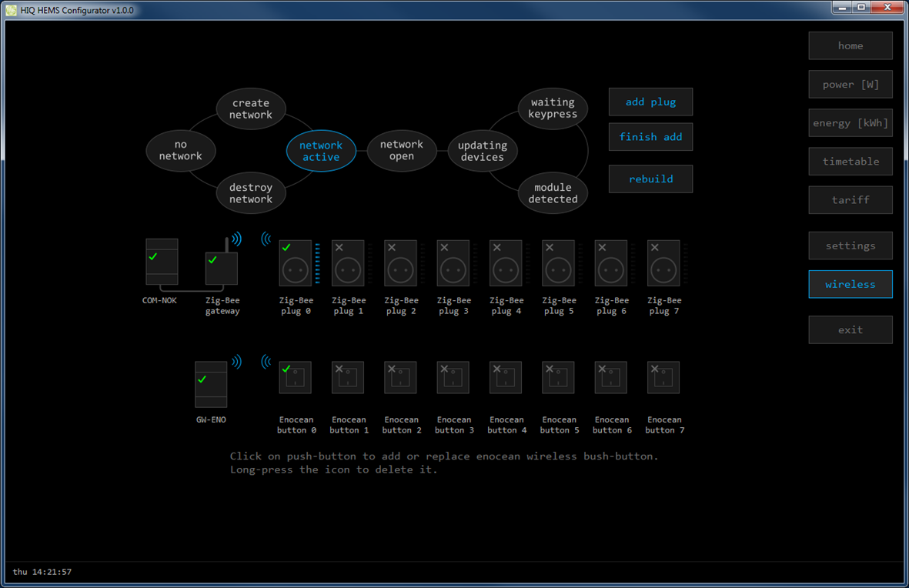This screenshot has width=909, height=588.
Task: Click the GW-ENO gateway icon
Action: [x=211, y=384]
